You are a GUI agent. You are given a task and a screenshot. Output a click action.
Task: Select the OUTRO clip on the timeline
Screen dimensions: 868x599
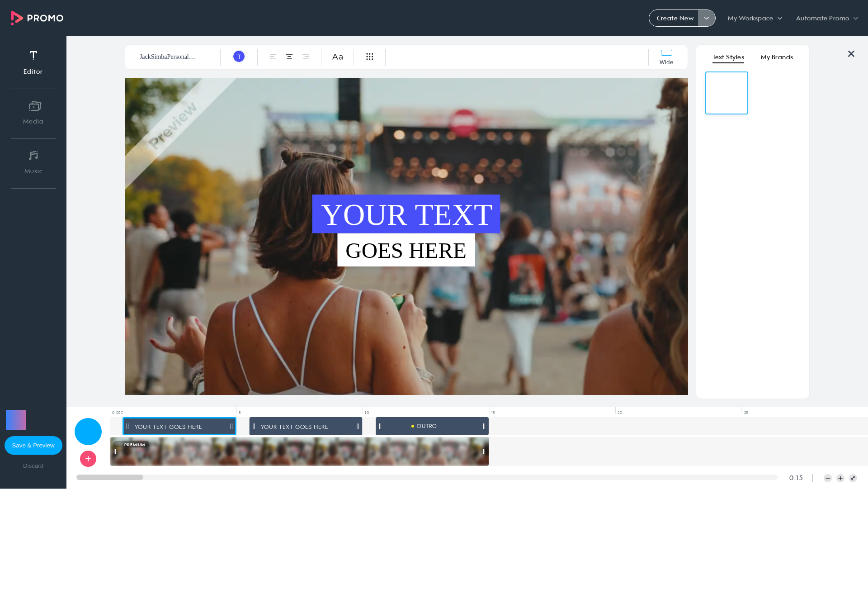click(432, 426)
